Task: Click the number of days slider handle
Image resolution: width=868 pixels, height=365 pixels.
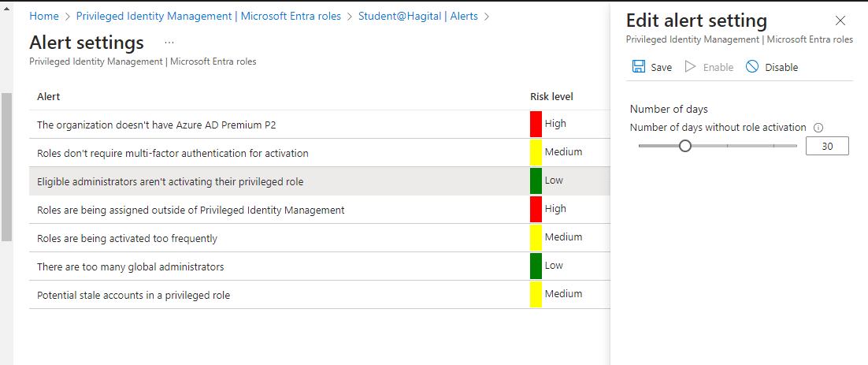Action: (685, 146)
